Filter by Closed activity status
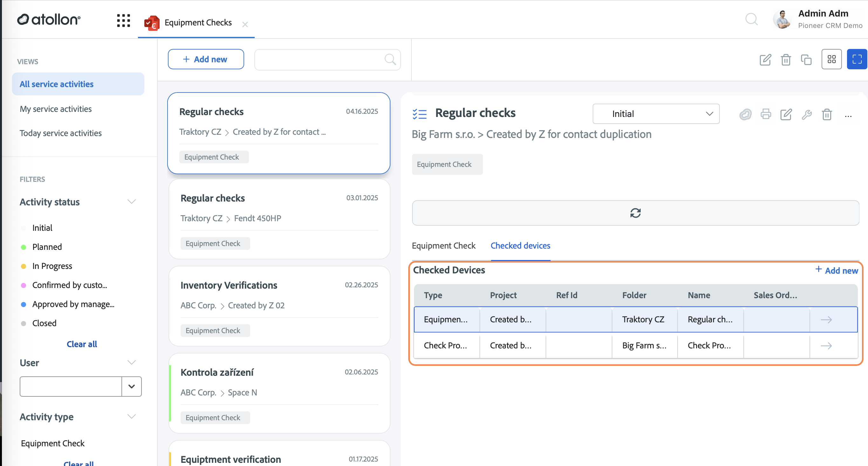Screen dimensions: 868x466 [44, 323]
